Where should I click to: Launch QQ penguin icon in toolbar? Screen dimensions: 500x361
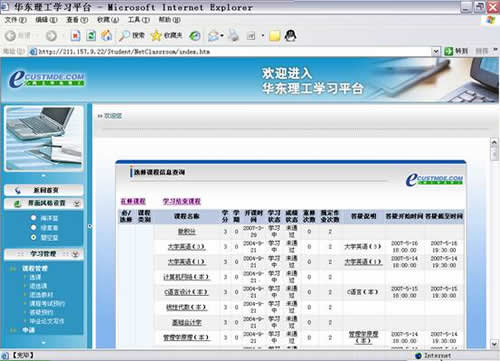coord(290,35)
